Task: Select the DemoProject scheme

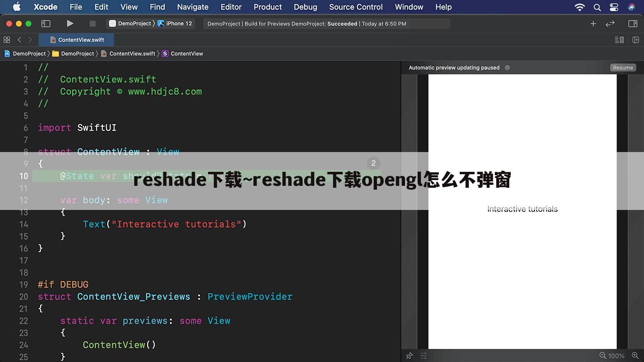Action: (130, 23)
